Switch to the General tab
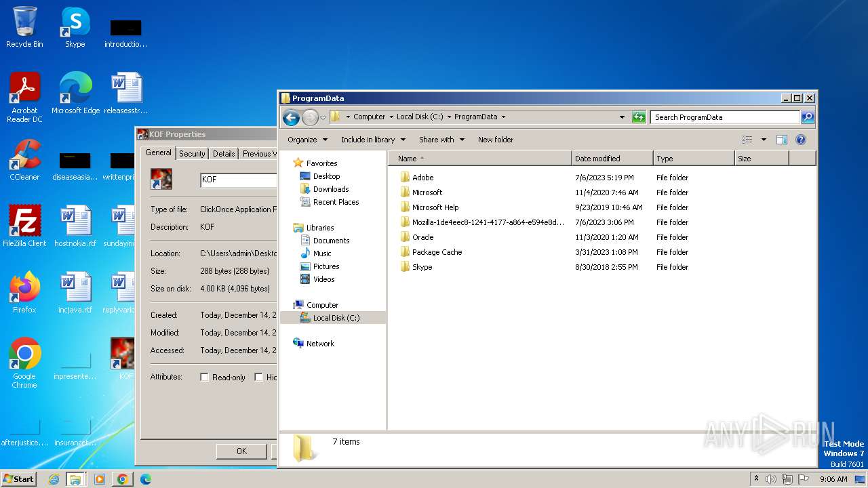 pos(159,153)
